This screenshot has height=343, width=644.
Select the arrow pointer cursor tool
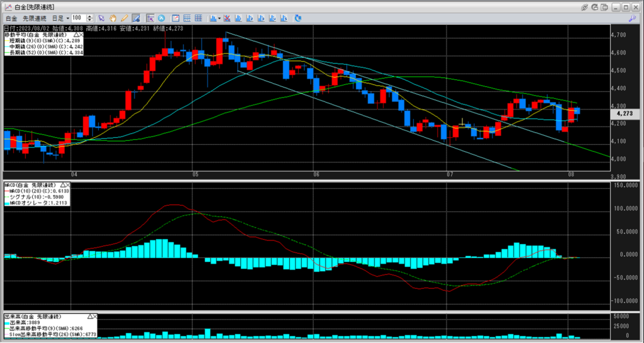click(x=101, y=18)
